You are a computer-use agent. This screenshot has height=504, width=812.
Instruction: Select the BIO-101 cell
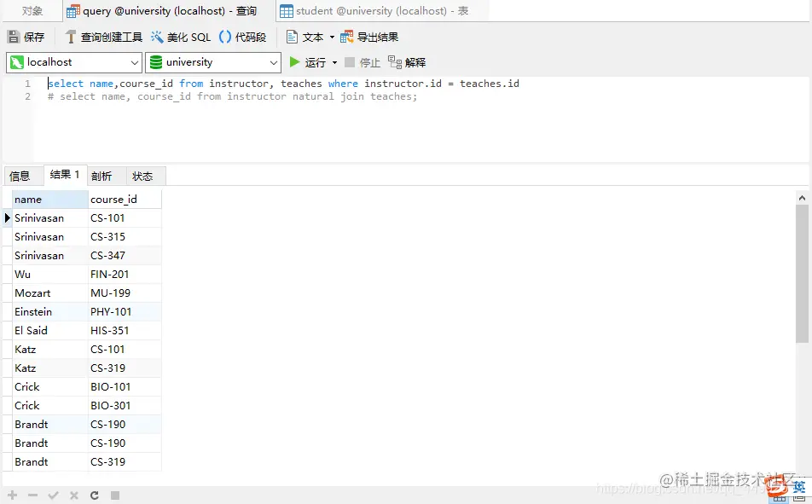point(125,387)
